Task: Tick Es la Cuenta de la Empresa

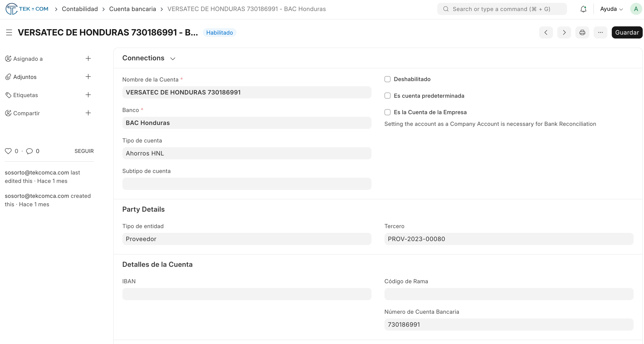Action: pos(387,112)
